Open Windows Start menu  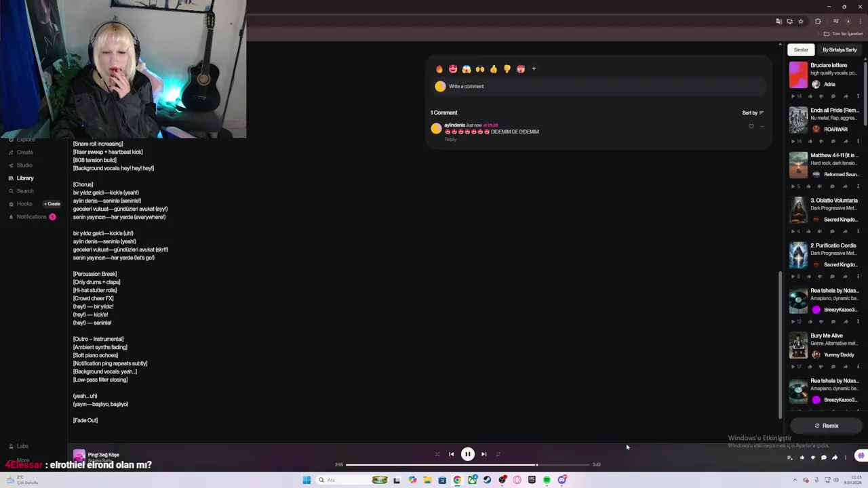coord(307,480)
